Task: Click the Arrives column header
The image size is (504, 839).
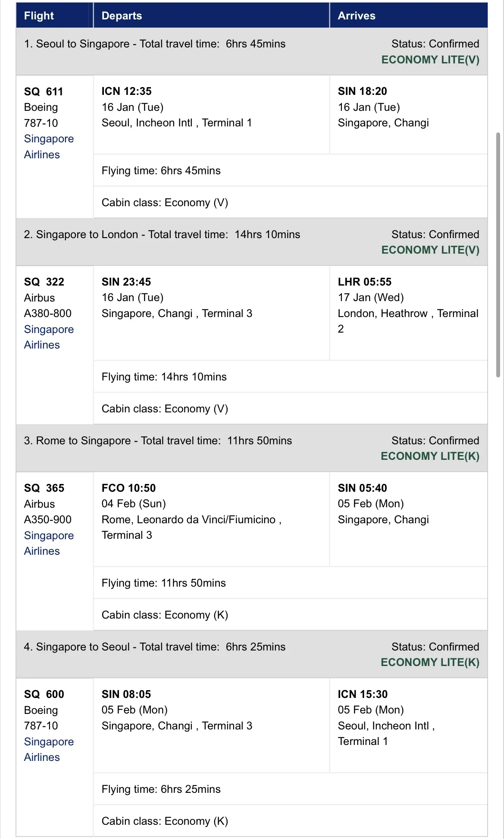Action: coord(357,16)
